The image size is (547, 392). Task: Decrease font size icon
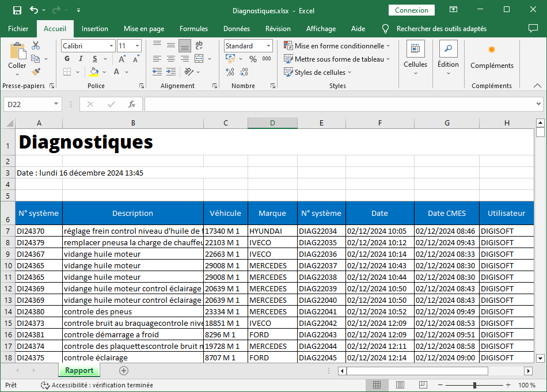[136, 59]
